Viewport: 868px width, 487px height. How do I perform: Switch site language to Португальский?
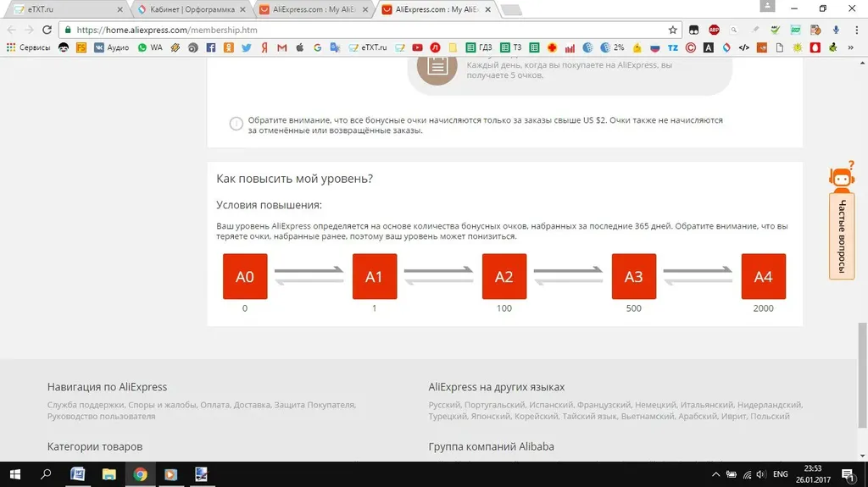(494, 405)
